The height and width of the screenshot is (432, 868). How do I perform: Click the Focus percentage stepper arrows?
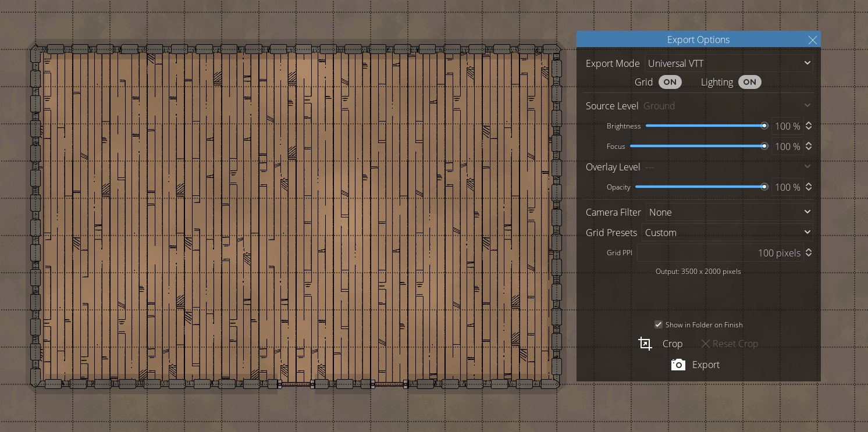point(809,147)
